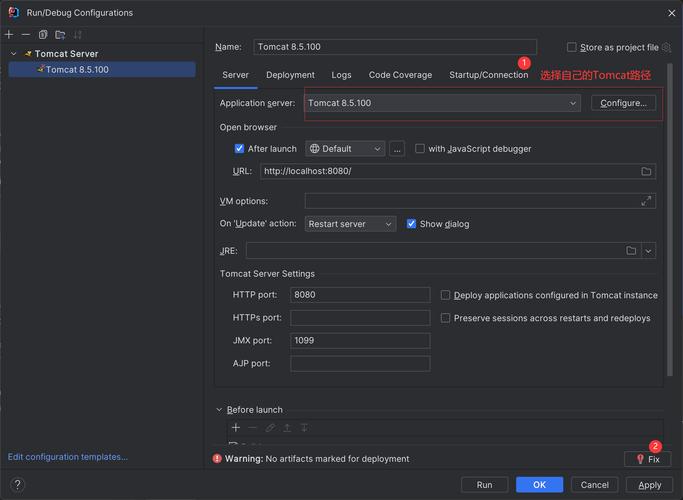Collapse the Tomcat Server tree node
This screenshot has height=500, width=683.
pos(14,54)
